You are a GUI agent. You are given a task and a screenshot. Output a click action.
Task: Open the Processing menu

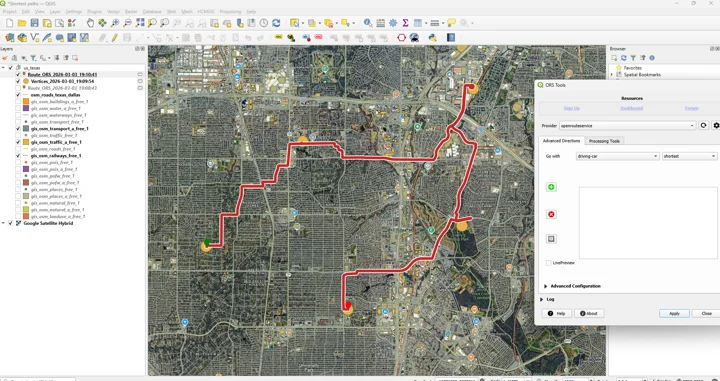coord(230,11)
